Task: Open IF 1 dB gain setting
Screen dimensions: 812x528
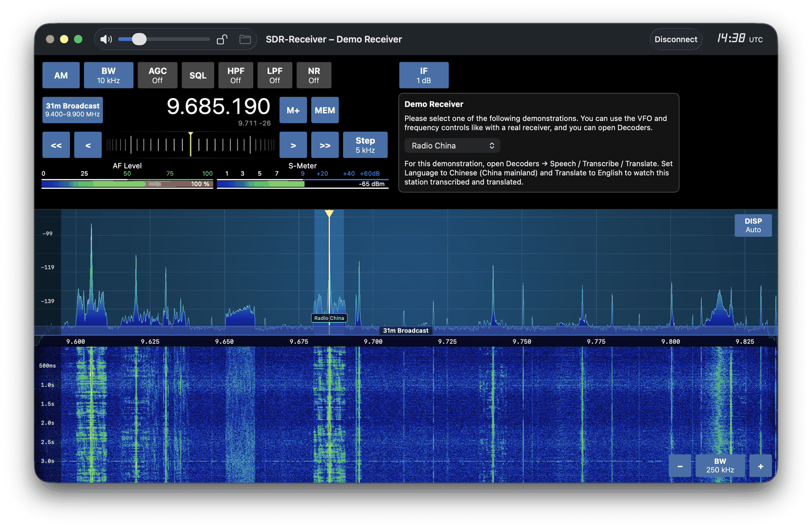Action: point(424,75)
